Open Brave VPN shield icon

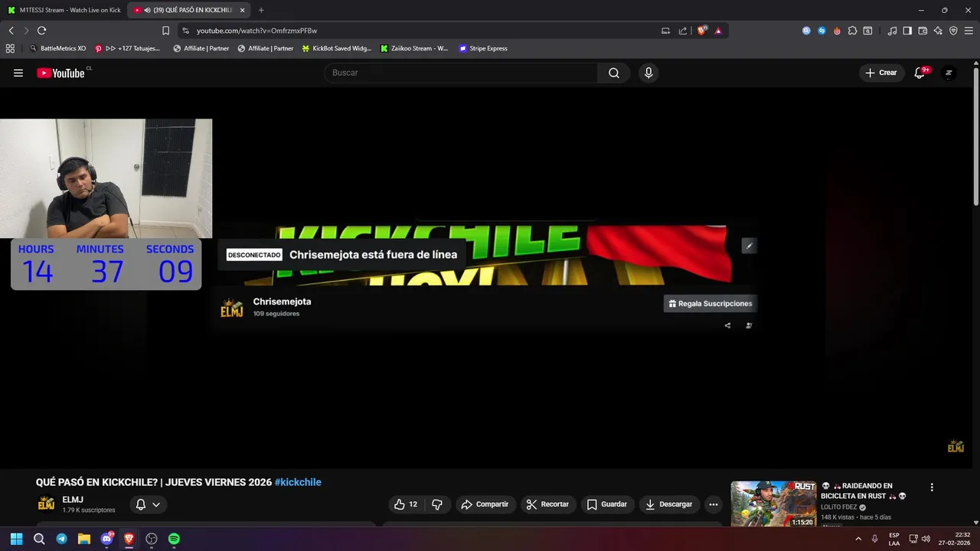click(x=953, y=31)
